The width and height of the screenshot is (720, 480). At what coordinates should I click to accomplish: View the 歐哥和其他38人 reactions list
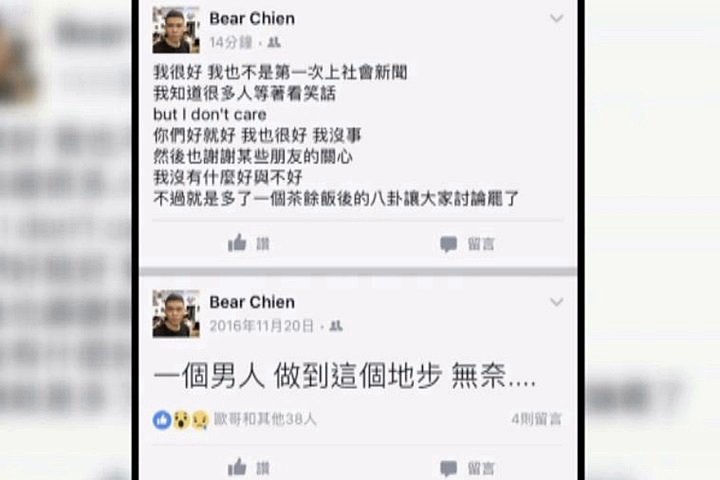click(265, 419)
